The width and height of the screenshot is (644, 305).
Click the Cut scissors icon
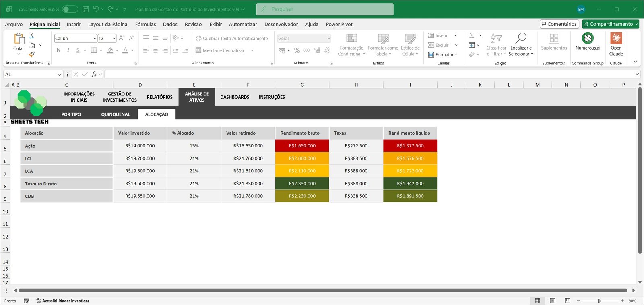click(x=32, y=36)
